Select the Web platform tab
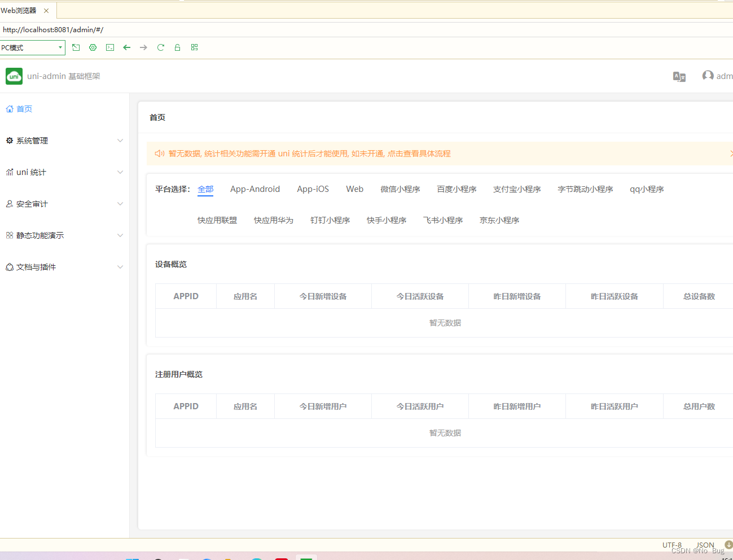The height and width of the screenshot is (560, 733). (x=355, y=189)
